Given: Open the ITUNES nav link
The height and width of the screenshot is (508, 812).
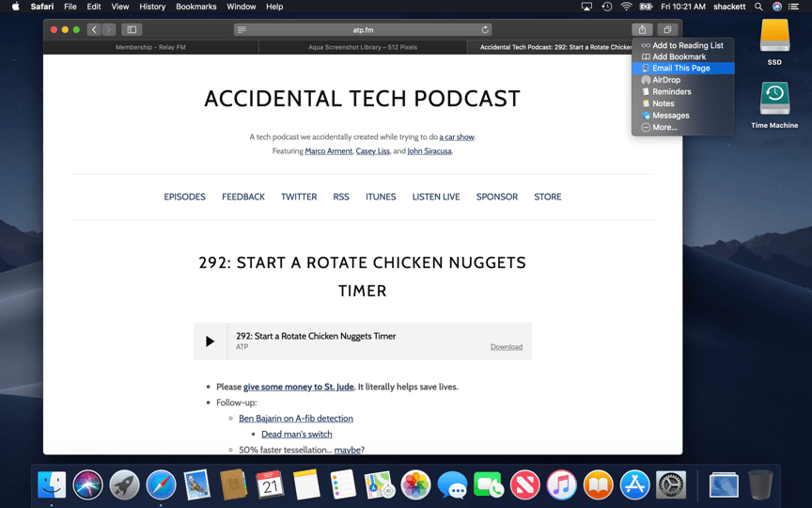Looking at the screenshot, I should click(381, 197).
